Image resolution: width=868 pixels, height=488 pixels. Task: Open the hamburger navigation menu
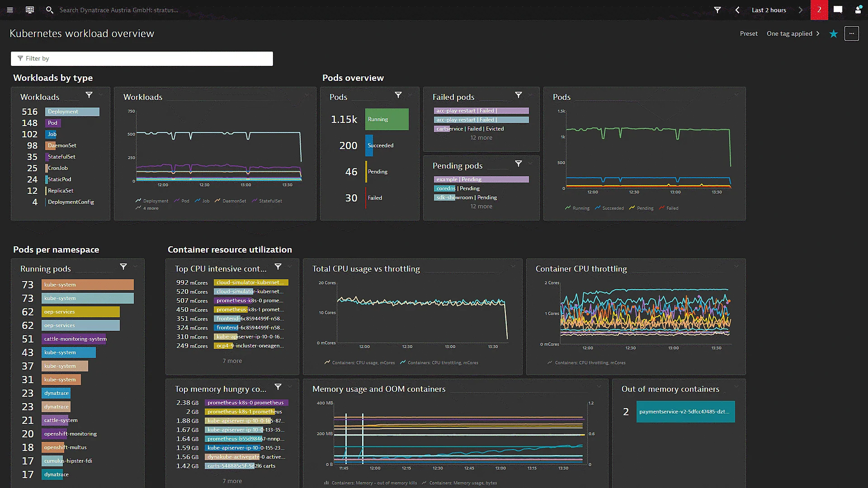point(10,10)
